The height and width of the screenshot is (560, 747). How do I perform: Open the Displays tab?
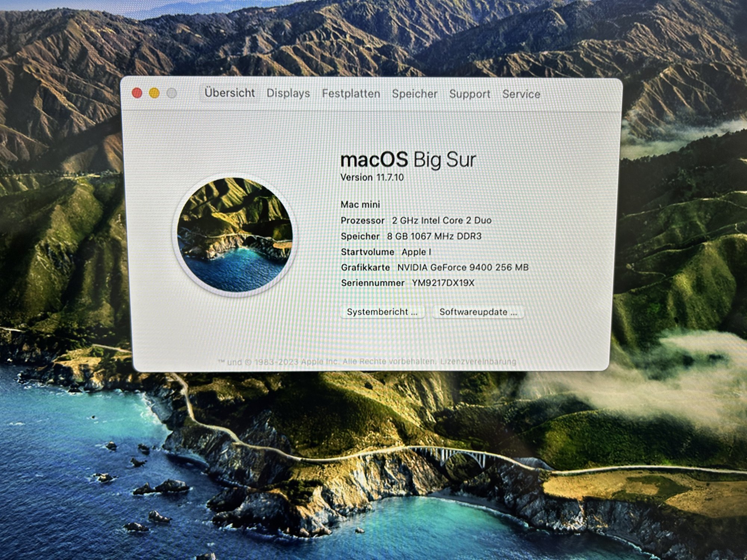pos(288,93)
